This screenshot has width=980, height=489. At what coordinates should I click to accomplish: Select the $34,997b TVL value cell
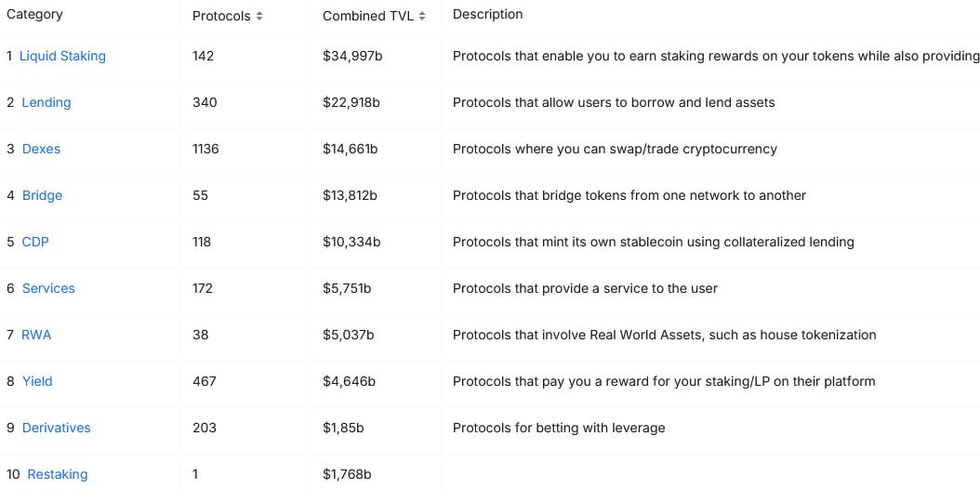coord(352,56)
